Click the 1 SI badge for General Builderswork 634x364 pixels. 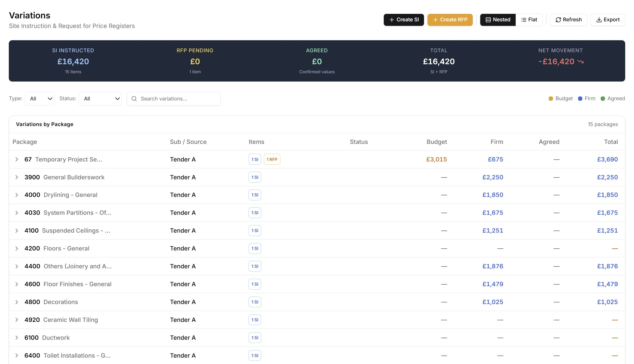[255, 177]
